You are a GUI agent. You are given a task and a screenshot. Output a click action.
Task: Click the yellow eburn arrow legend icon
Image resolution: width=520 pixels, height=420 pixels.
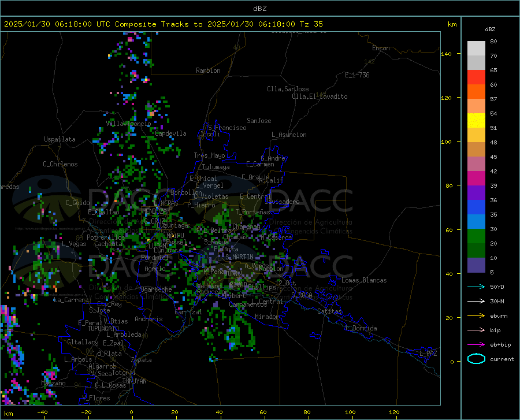click(x=476, y=315)
